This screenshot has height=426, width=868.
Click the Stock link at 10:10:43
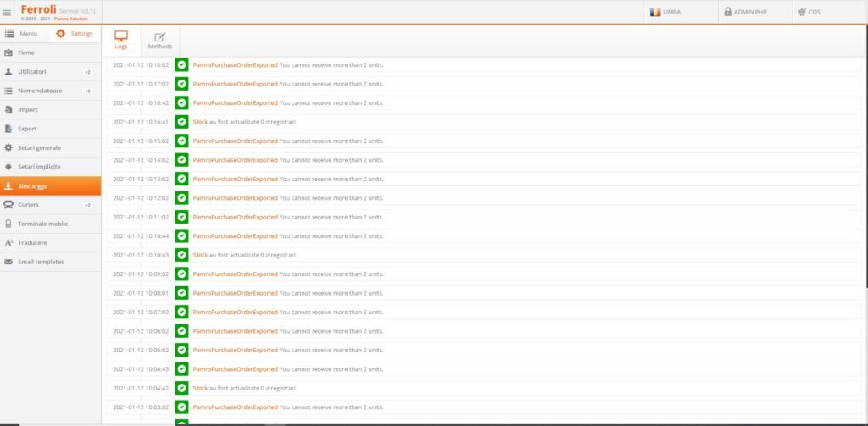[x=200, y=255]
